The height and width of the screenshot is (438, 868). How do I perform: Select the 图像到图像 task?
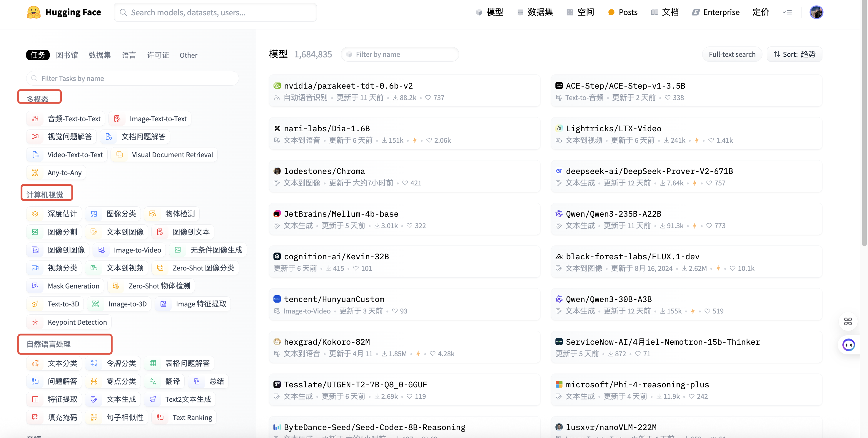tap(58, 250)
